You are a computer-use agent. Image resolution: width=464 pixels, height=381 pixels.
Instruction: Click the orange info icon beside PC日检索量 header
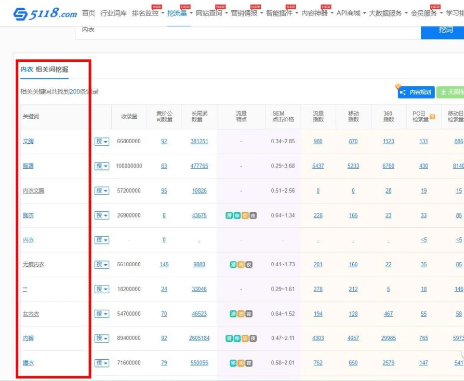433,116
